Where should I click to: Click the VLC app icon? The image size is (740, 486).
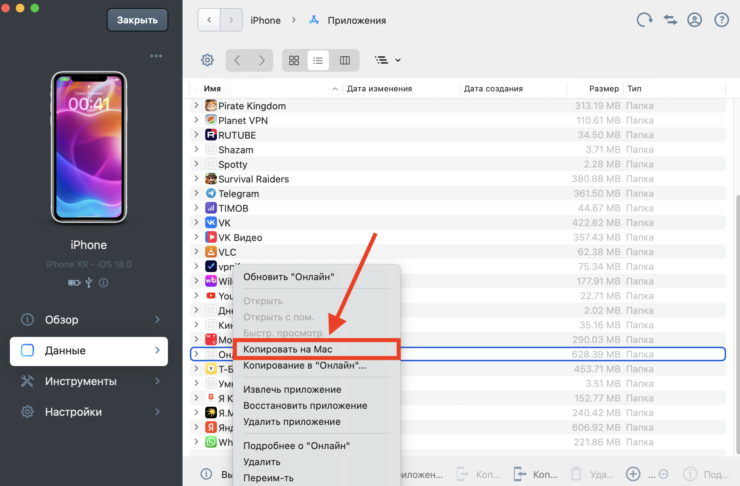coord(211,252)
